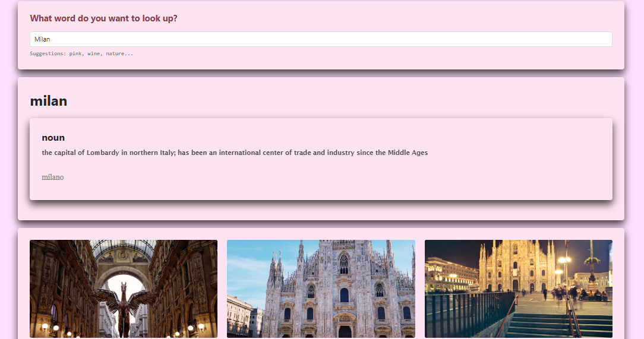644x339 pixels.
Task: Click the word search input field
Action: pos(321,39)
